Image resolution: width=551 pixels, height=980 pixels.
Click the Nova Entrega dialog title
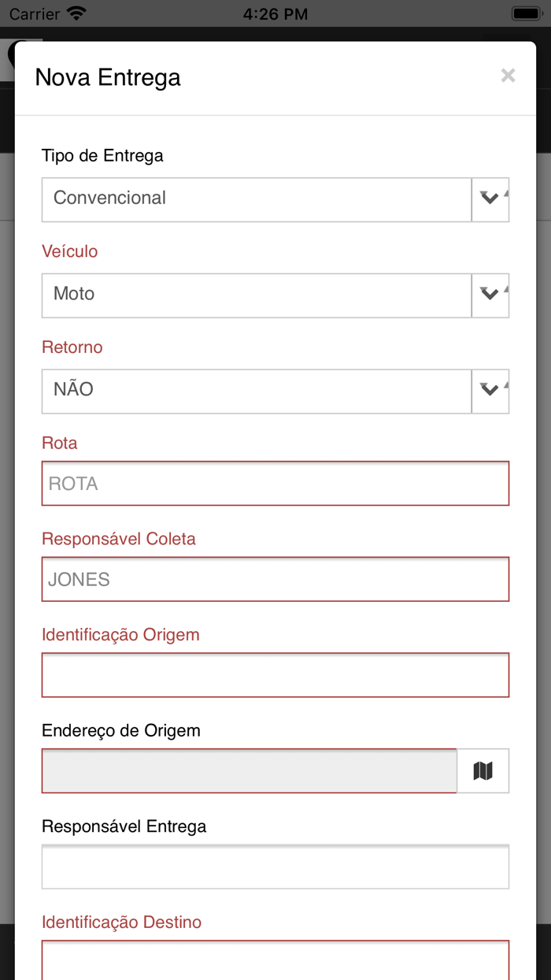[108, 77]
